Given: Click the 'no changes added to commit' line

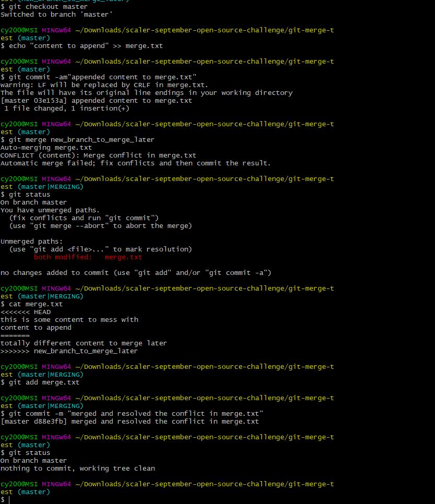Looking at the screenshot, I should coord(136,273).
